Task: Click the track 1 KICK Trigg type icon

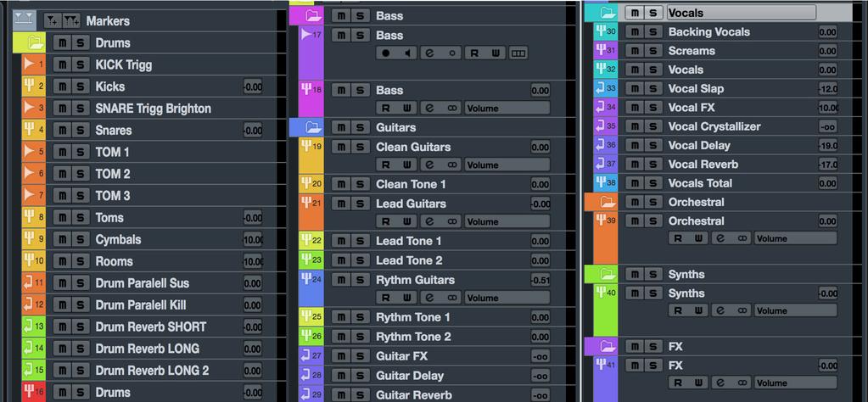Action: tap(29, 64)
